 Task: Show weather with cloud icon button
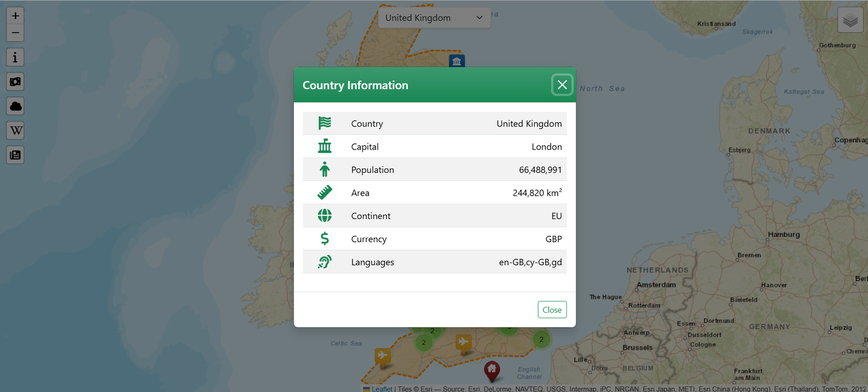[15, 106]
